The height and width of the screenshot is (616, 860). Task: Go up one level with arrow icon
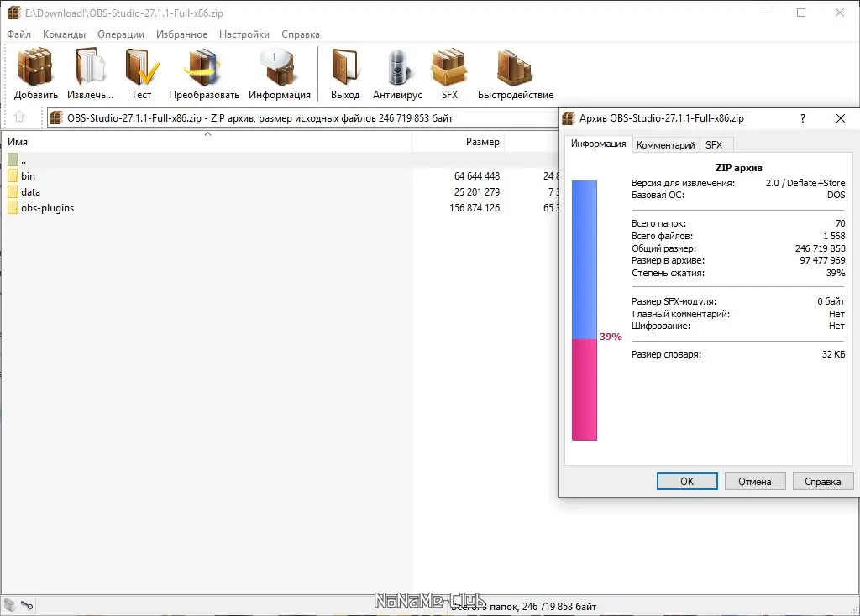[x=19, y=117]
